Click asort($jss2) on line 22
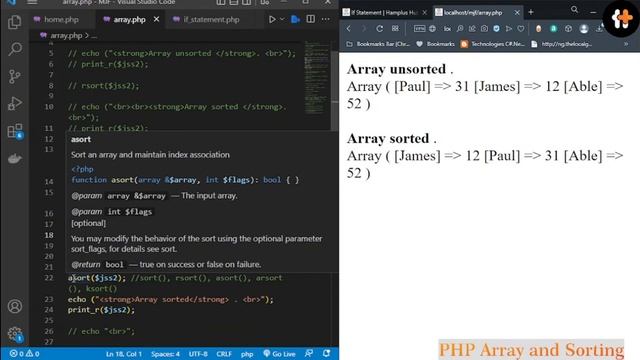Viewport: 640px width, 360px height. tap(97, 278)
